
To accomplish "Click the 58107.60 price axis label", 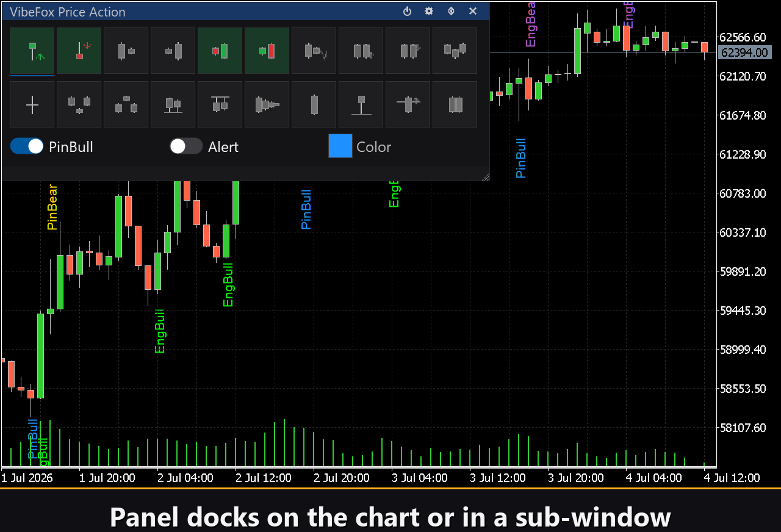I will coord(743,428).
